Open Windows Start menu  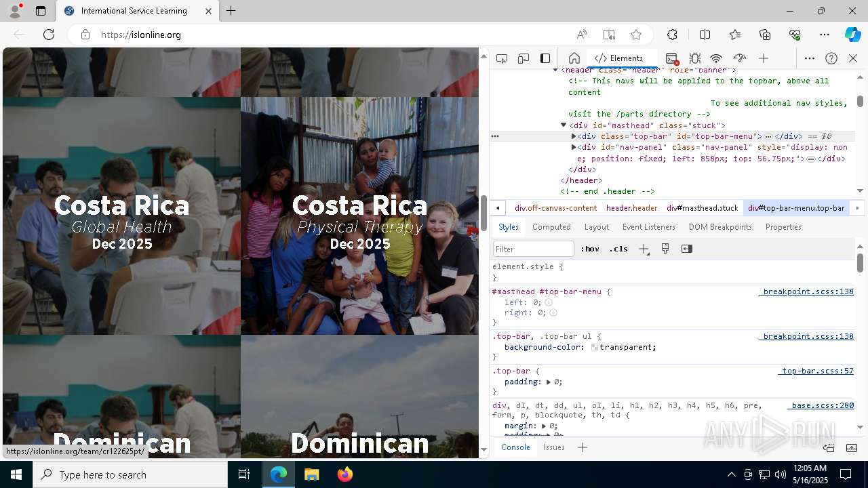tap(16, 474)
